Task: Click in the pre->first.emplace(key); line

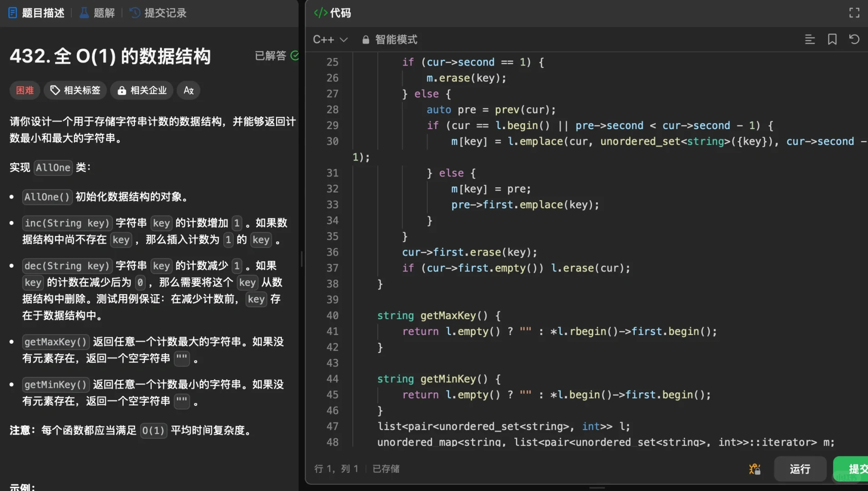Action: 525,205
